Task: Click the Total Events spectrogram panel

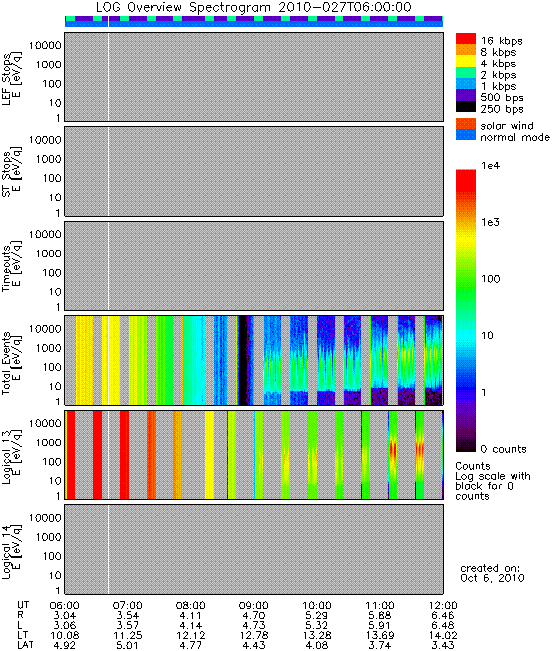Action: point(254,360)
